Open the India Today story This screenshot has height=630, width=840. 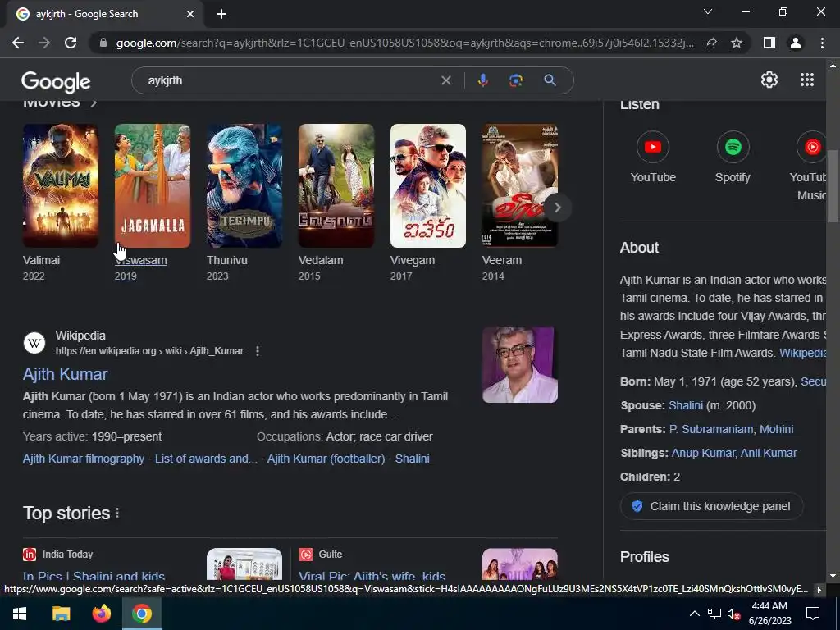pos(94,577)
